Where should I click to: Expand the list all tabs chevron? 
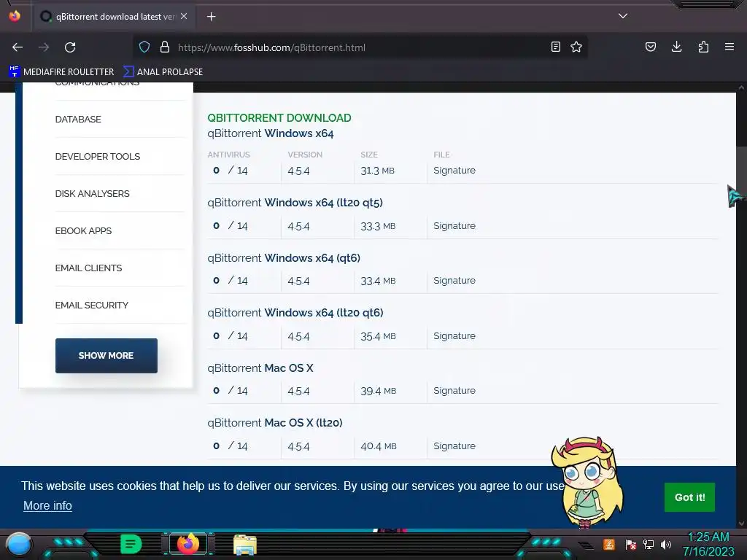623,16
